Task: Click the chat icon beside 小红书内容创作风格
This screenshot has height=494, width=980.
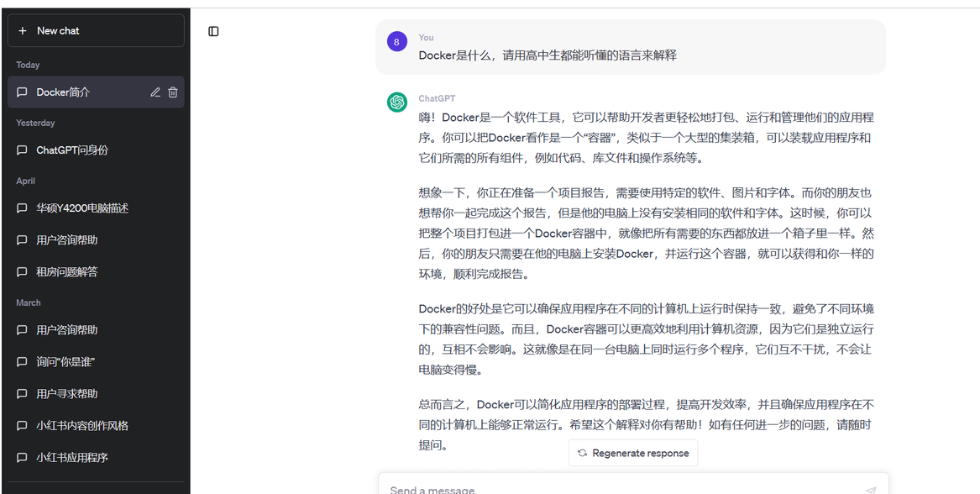Action: point(22,426)
